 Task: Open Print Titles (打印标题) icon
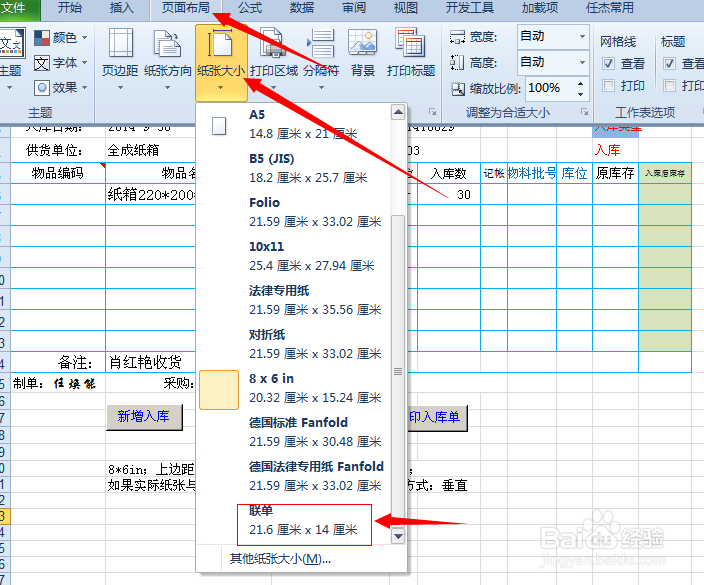410,43
